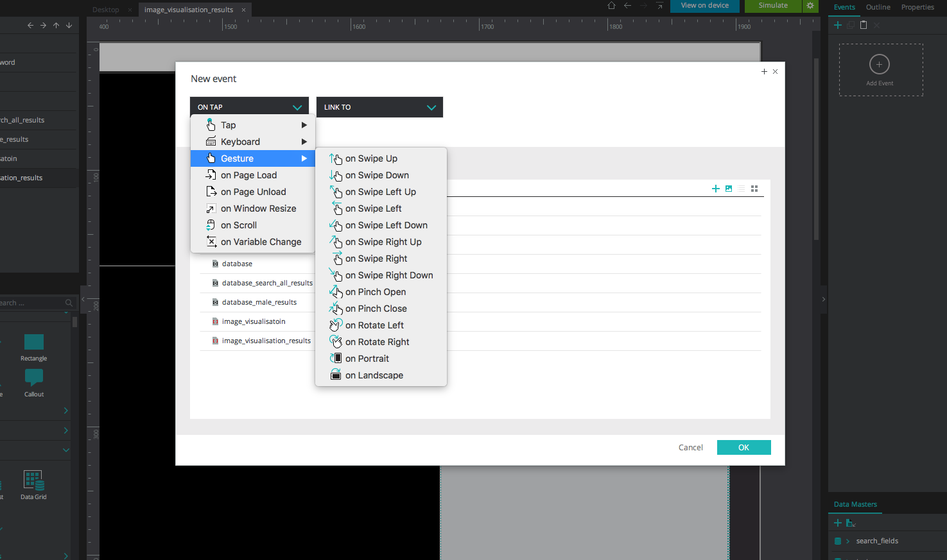Choose on Page Load event
The image size is (947, 560).
pos(248,175)
